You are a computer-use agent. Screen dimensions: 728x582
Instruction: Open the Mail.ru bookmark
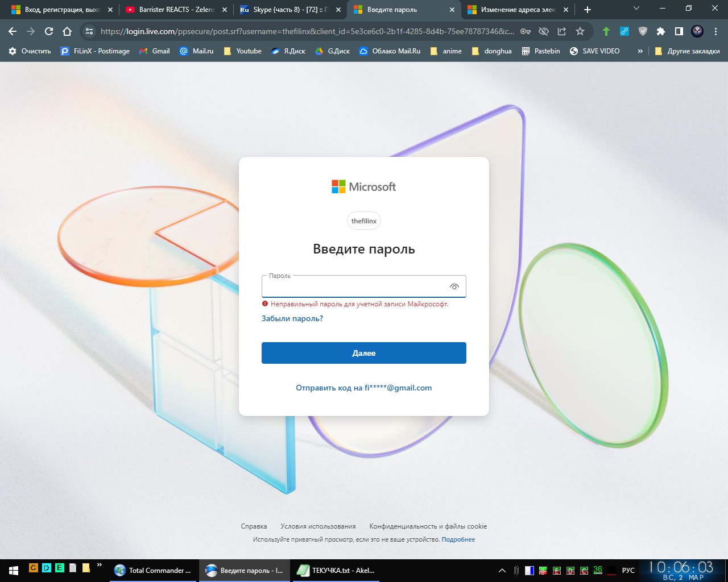(x=196, y=51)
